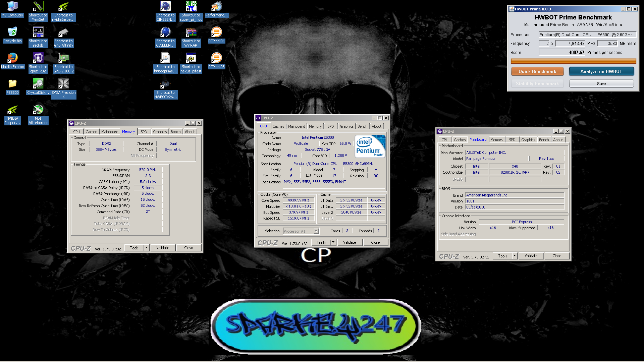
Task: Open Recycle Bin icon
Action: [12, 35]
